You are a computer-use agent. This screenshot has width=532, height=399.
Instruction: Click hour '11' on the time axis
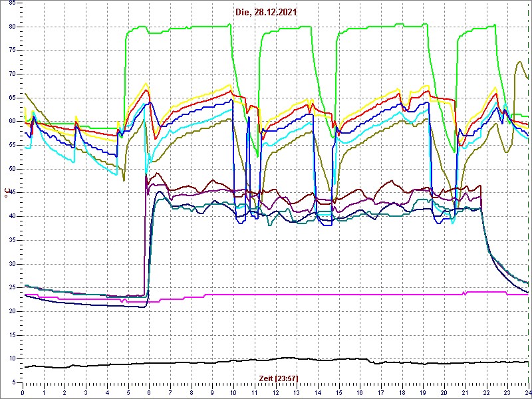pos(255,392)
